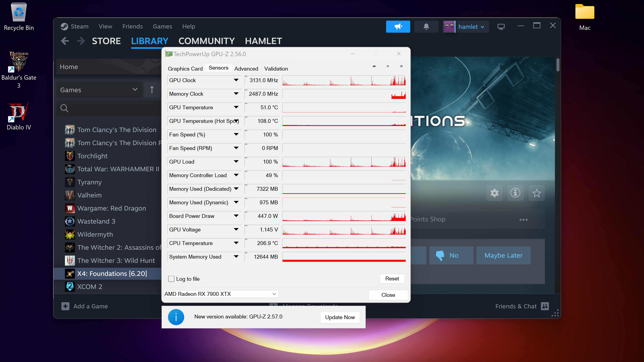Select The Witcher 3: Wild Hunt
This screenshot has height=362, width=644.
tap(108, 260)
